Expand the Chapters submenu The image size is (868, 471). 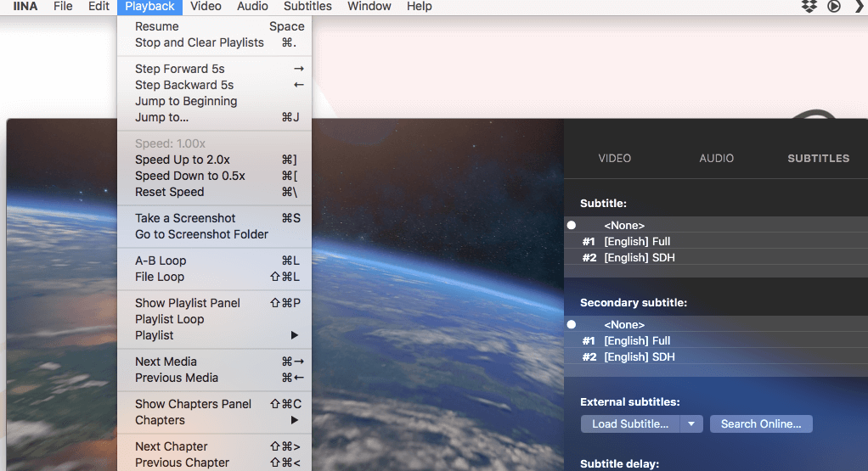[x=214, y=421]
